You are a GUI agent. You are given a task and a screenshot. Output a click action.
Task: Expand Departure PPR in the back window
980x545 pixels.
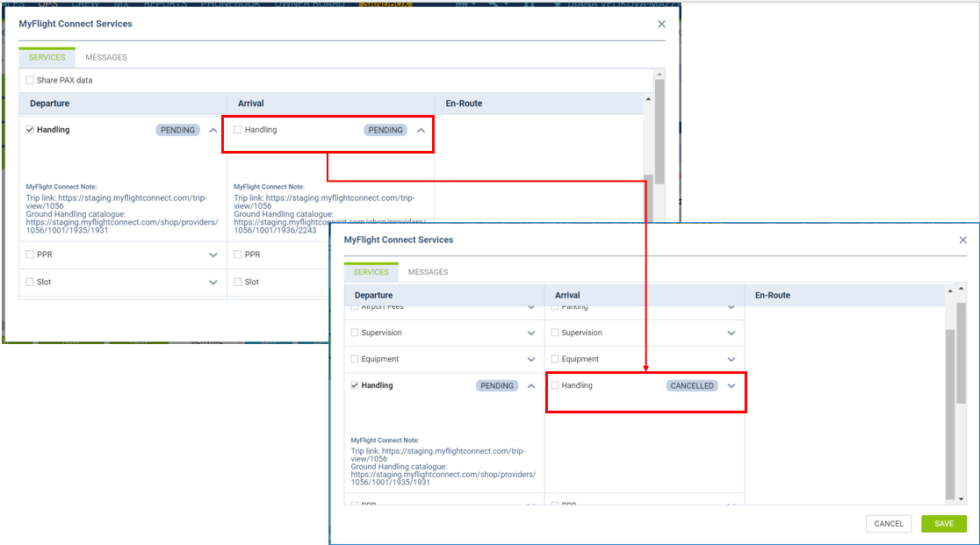tap(213, 255)
